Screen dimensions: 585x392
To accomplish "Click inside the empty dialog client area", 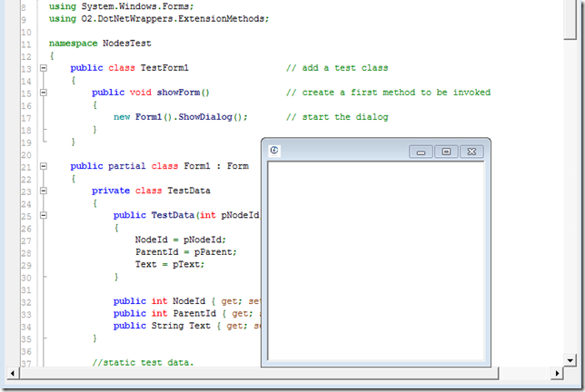I will point(376,261).
